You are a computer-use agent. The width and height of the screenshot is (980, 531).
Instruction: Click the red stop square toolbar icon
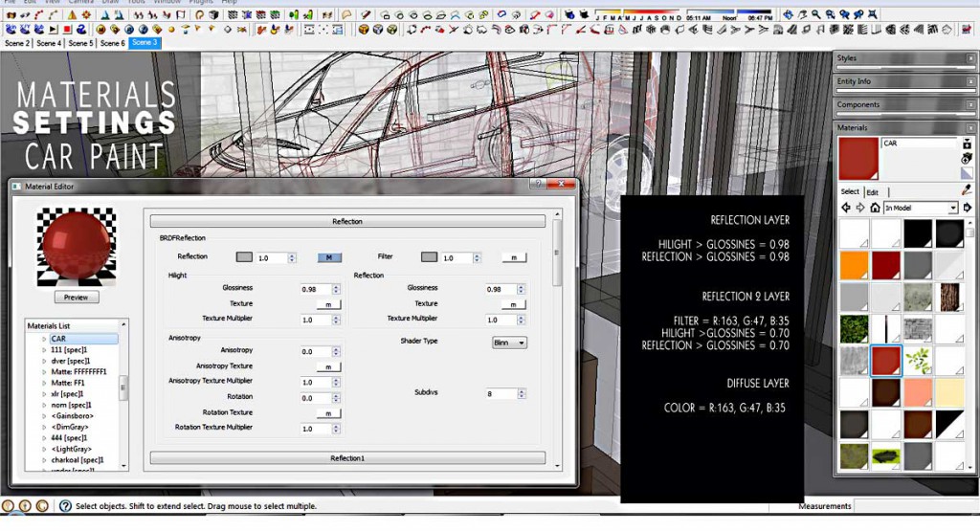67,30
